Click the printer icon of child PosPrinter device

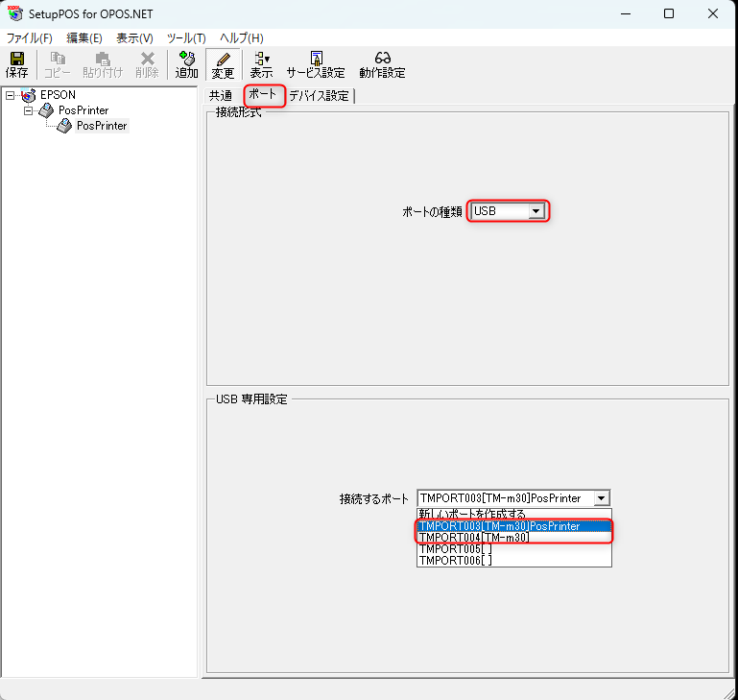(x=64, y=126)
